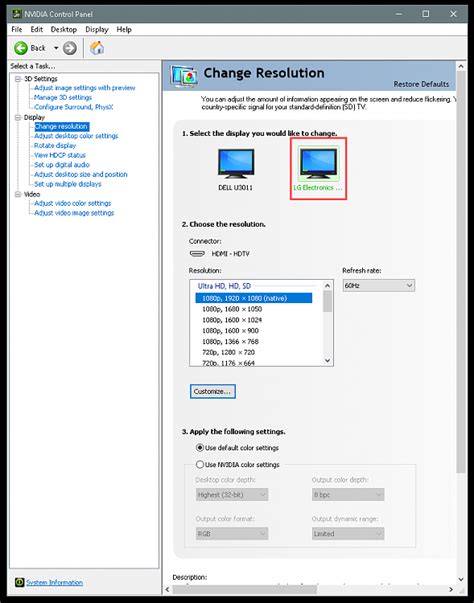Collapse the Display tree node
This screenshot has width=474, height=603.
pyautogui.click(x=18, y=117)
